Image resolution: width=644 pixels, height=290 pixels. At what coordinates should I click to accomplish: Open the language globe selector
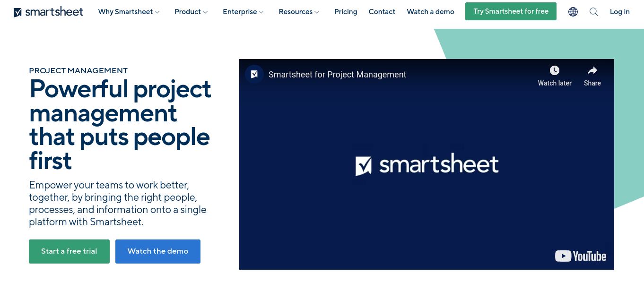[x=573, y=12]
